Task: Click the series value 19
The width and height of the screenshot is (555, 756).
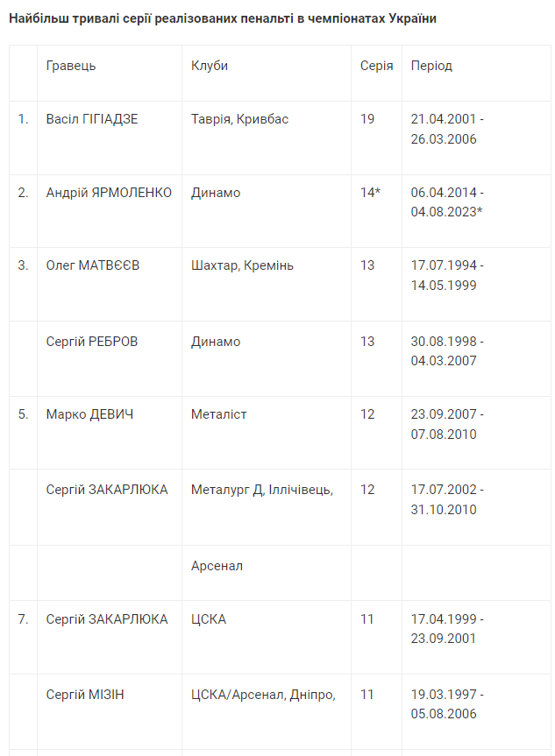Action: click(x=367, y=119)
